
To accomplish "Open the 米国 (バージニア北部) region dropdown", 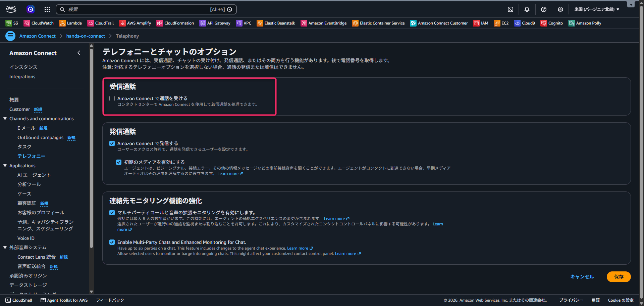I will [x=597, y=9].
